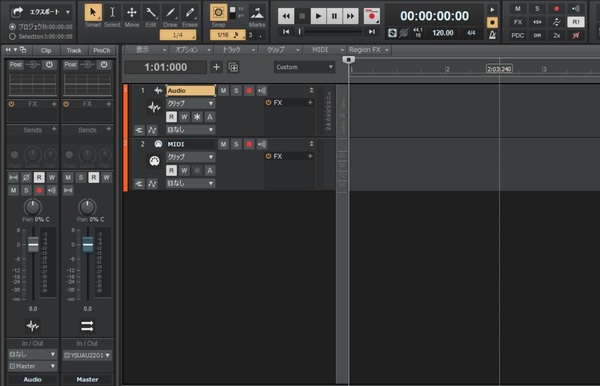
Task: Open MIDI track クリップ edit filter dropdown
Action: point(191,157)
